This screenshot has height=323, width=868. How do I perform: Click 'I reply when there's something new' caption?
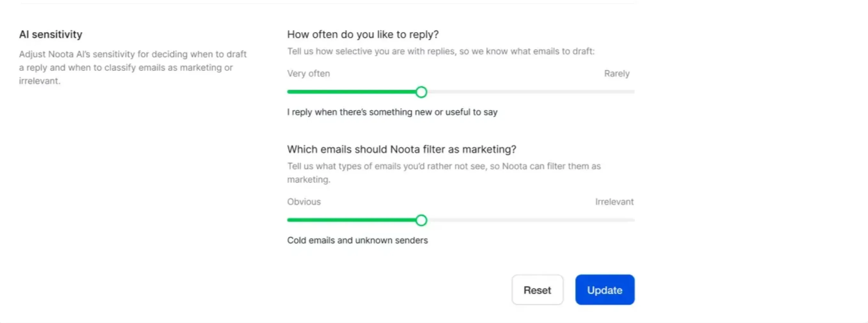(x=392, y=112)
